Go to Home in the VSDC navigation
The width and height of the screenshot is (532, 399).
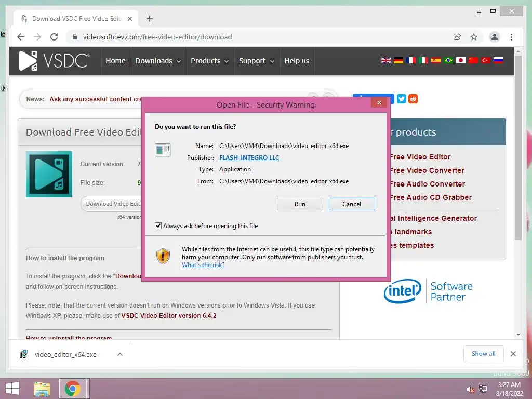[x=115, y=61]
